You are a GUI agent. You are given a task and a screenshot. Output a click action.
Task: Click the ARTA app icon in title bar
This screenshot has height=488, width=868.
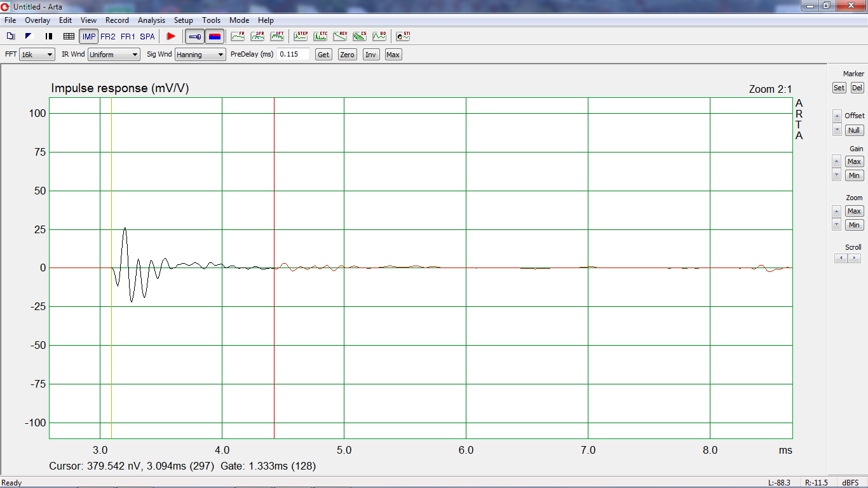(x=6, y=6)
